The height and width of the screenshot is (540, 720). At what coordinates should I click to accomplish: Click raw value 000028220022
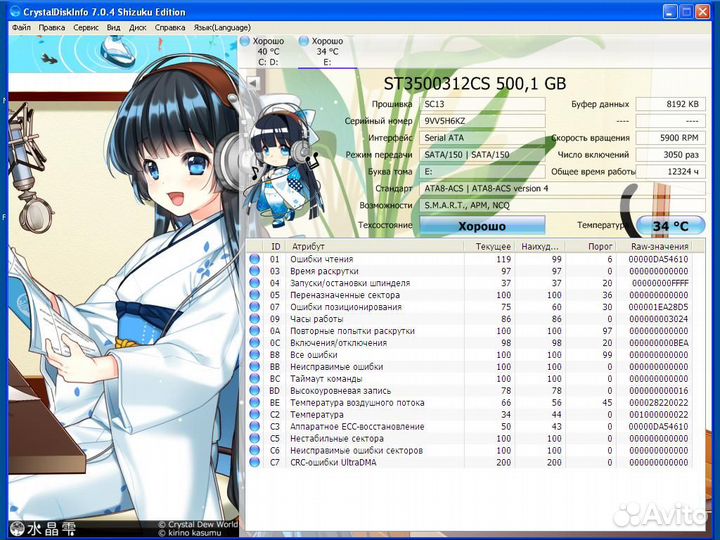pyautogui.click(x=658, y=402)
